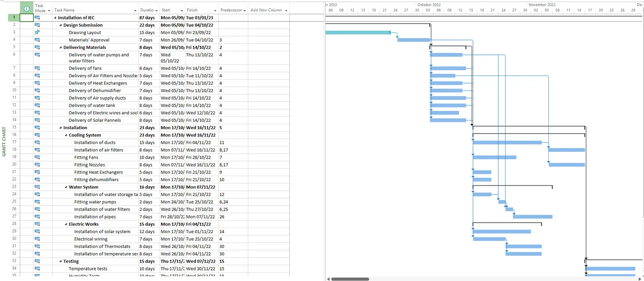Collapse the Installation of IEC summary task
This screenshot has height=281, width=644.
coord(56,17)
